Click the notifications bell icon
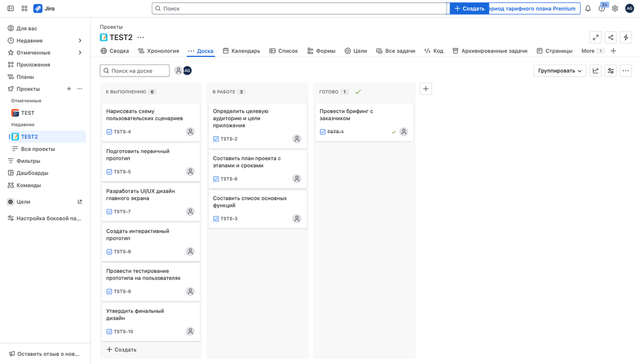Image resolution: width=641 pixels, height=364 pixels. click(588, 9)
